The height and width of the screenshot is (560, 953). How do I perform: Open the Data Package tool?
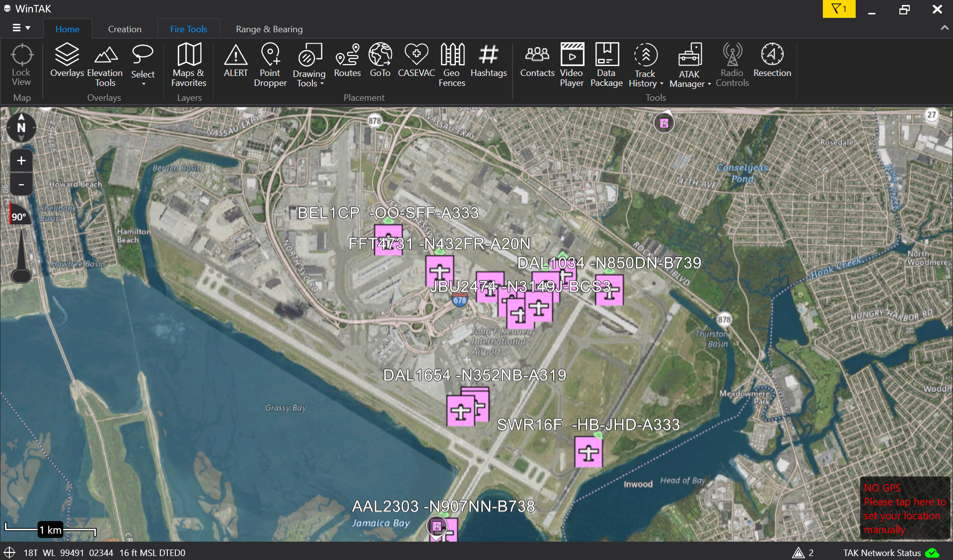click(606, 65)
